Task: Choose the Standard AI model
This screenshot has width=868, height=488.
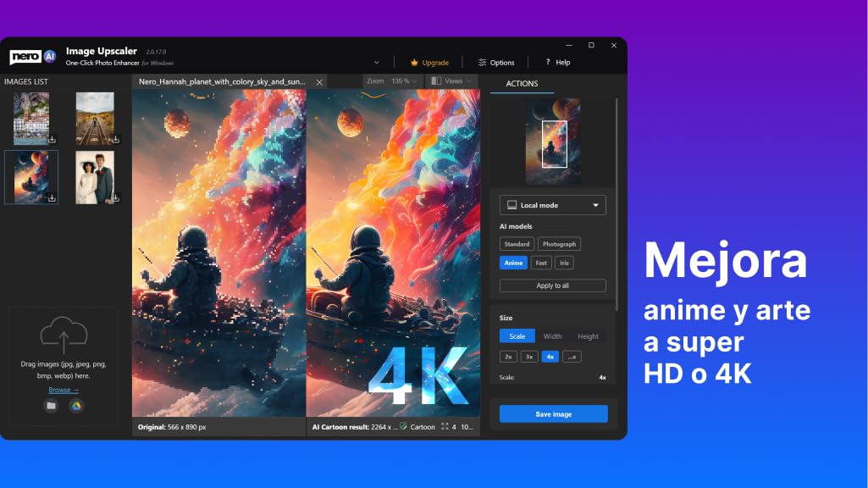Action: (x=517, y=244)
